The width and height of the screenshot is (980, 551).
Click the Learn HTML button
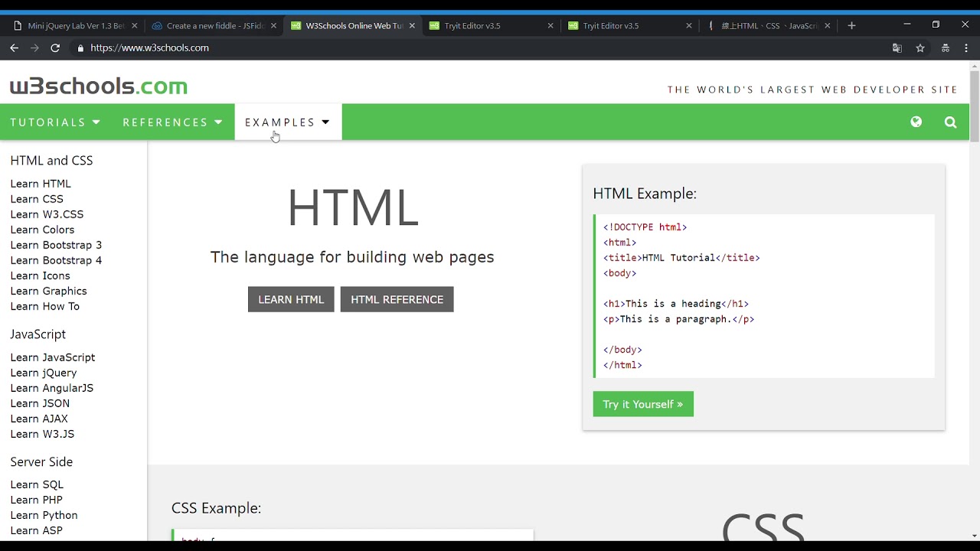[x=291, y=299]
